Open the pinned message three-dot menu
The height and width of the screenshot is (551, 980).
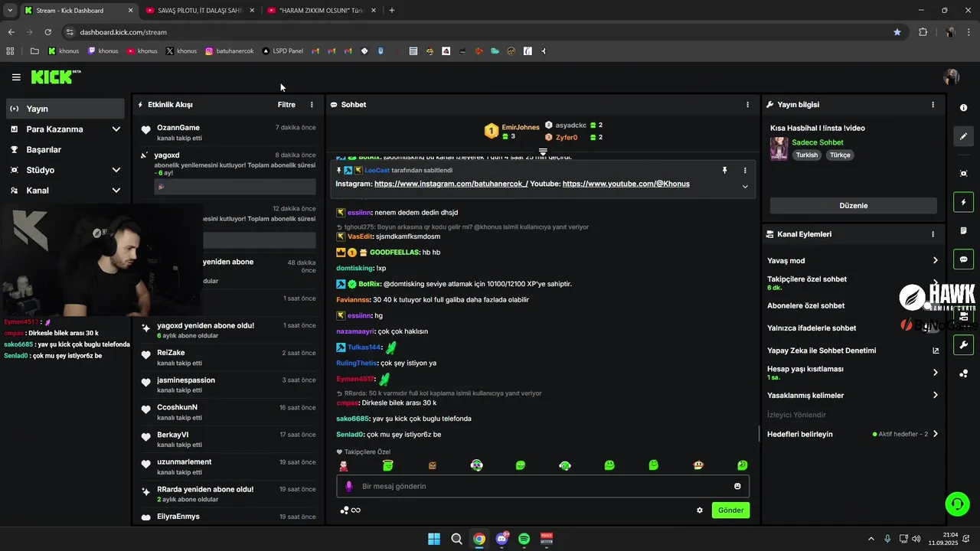tap(745, 170)
